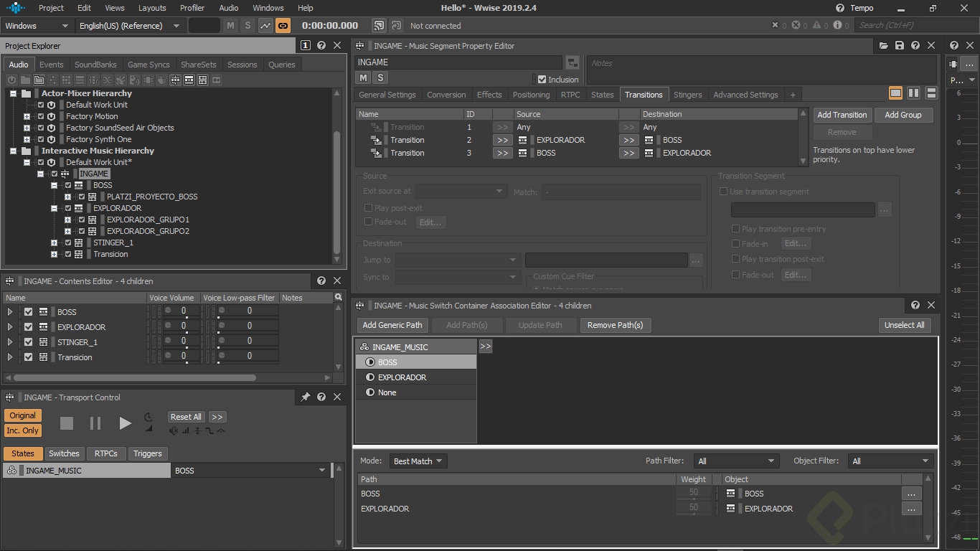The image size is (980, 551).
Task: Open the Profiler menu
Action: pyautogui.click(x=192, y=8)
